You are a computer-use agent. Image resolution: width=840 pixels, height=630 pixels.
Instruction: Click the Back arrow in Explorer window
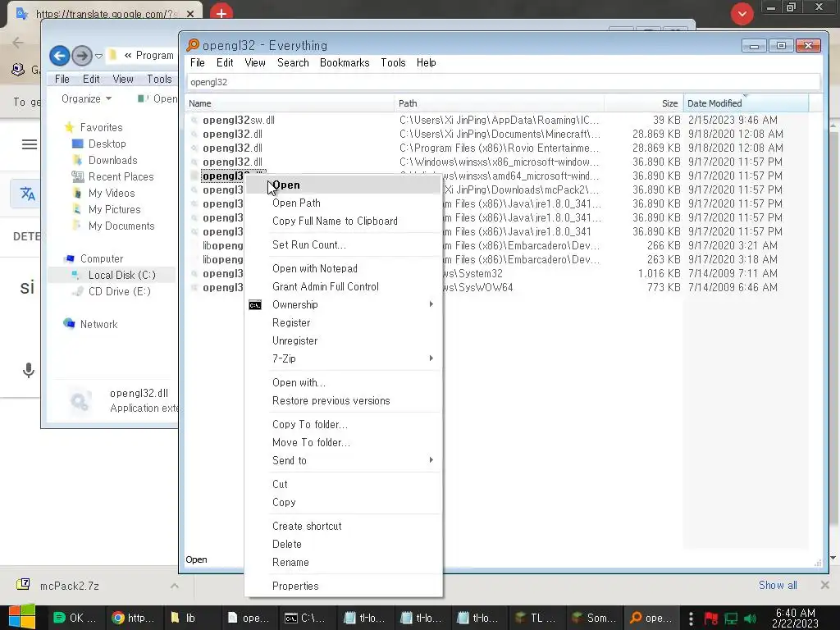[60, 55]
